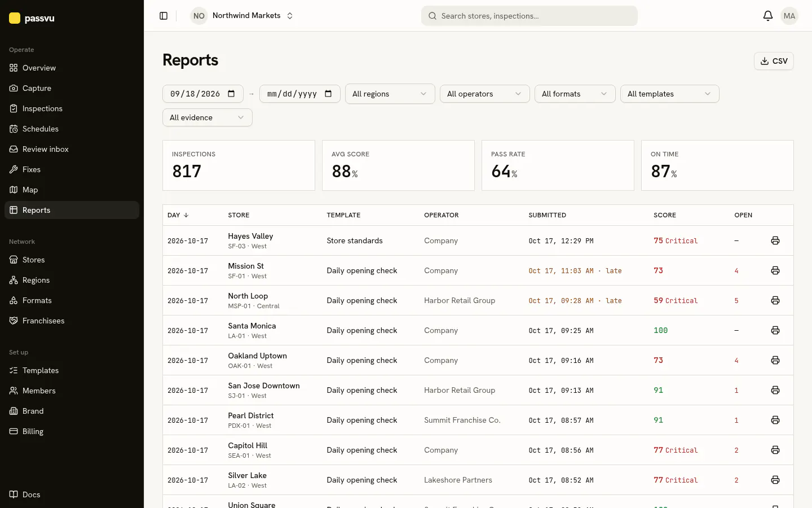Open the Map view

click(x=72, y=190)
